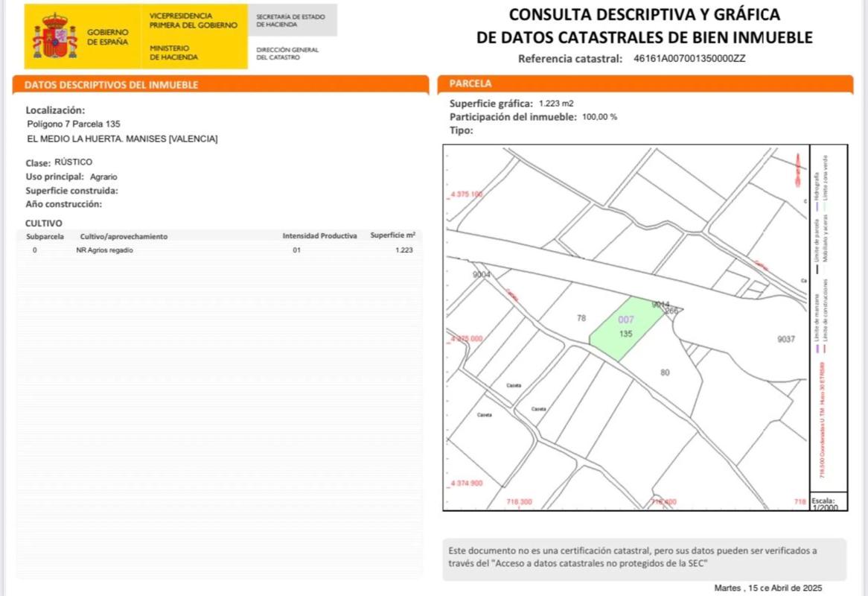The height and width of the screenshot is (596, 868).
Task: Click the Ministerio de Hacienda logo text
Action: point(174,52)
